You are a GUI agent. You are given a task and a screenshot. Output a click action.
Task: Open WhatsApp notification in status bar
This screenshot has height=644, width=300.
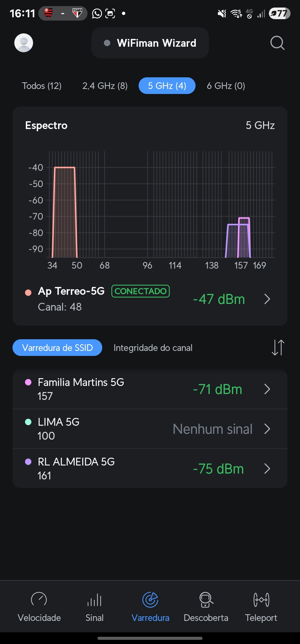click(97, 13)
